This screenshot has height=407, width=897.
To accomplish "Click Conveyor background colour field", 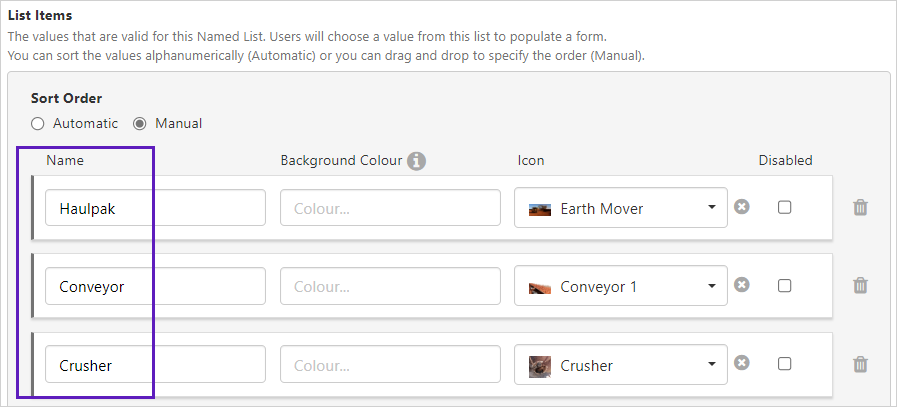I will (x=390, y=287).
